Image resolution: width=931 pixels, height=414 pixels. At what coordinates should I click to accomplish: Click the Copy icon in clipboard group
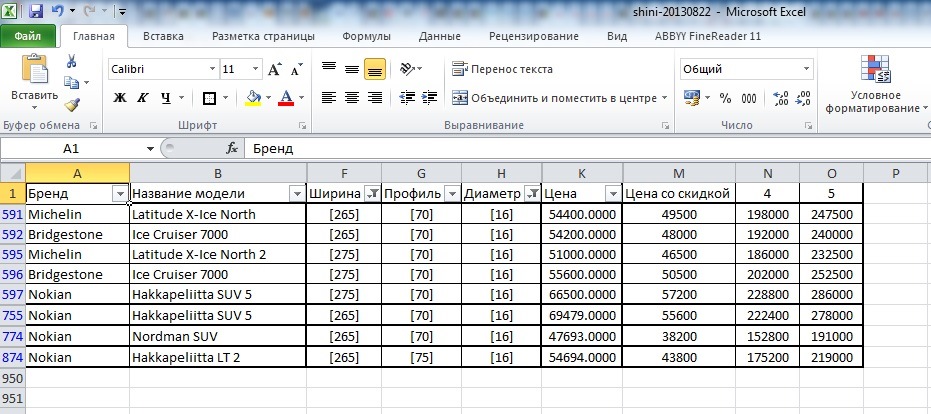coord(72,83)
